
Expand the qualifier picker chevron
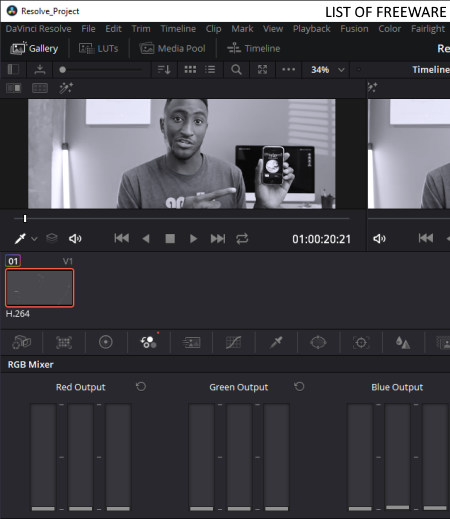tap(34, 239)
